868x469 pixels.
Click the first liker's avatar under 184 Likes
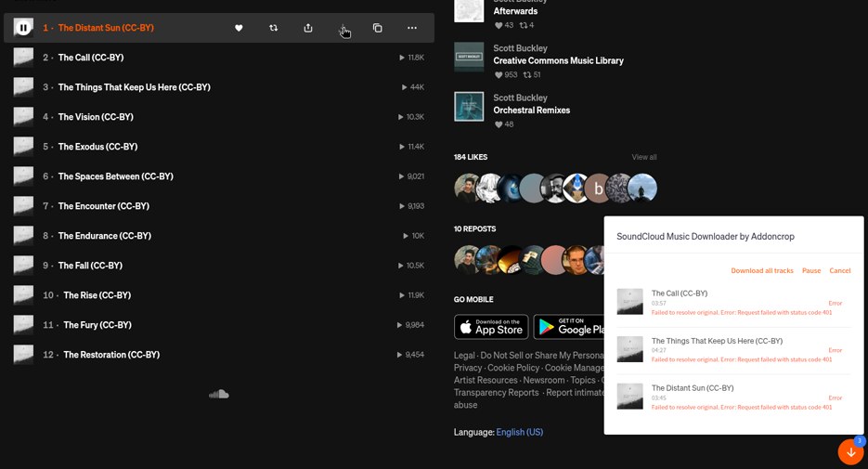pyautogui.click(x=467, y=189)
